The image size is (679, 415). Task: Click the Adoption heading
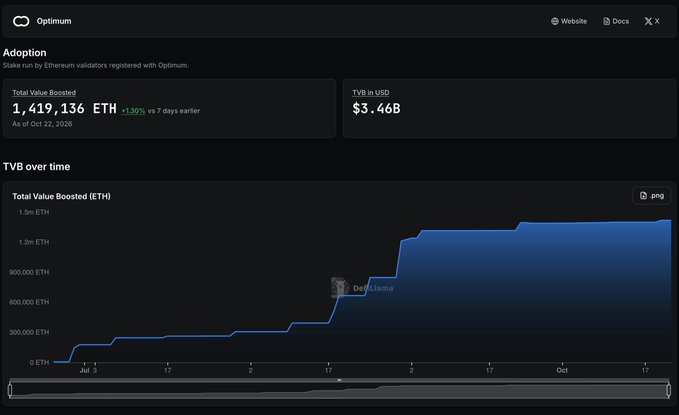[24, 53]
